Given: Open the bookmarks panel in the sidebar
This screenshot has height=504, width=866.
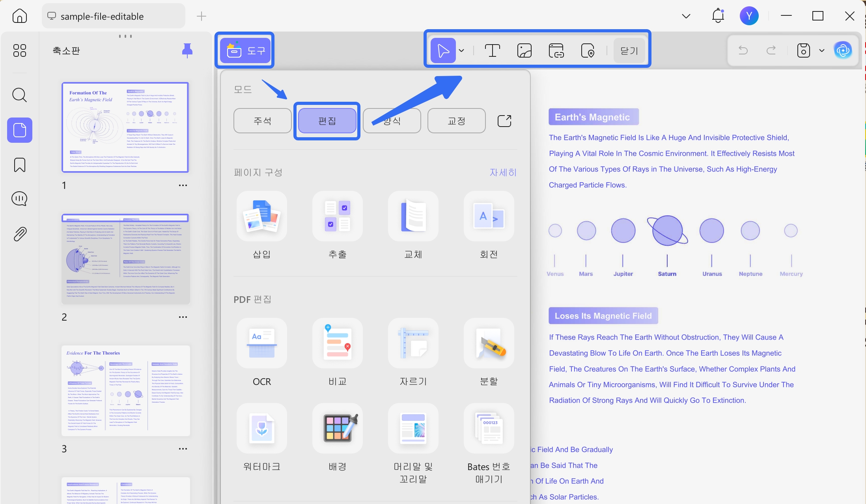Looking at the screenshot, I should 19,165.
